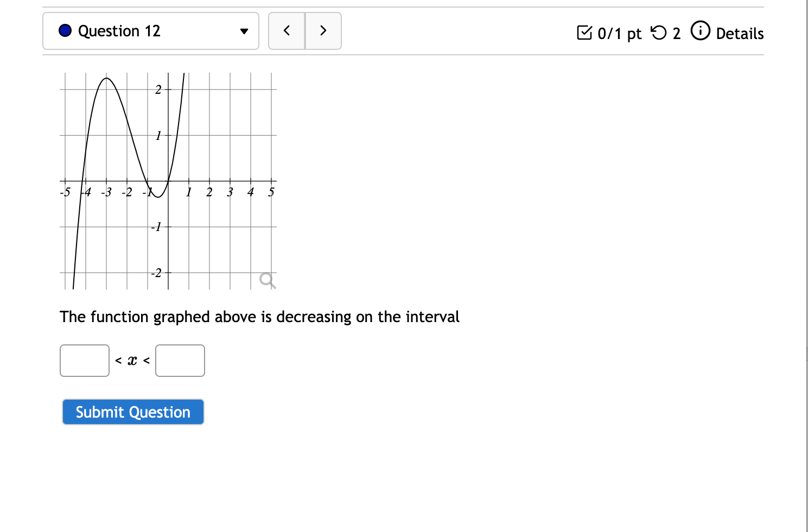Expand the question list using the caret arrow
Screen dimensions: 808x532
[x=244, y=31]
